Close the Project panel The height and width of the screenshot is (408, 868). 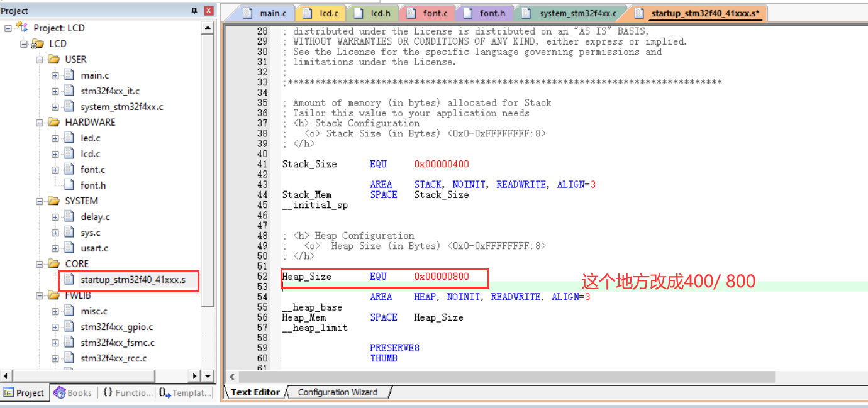pos(208,10)
